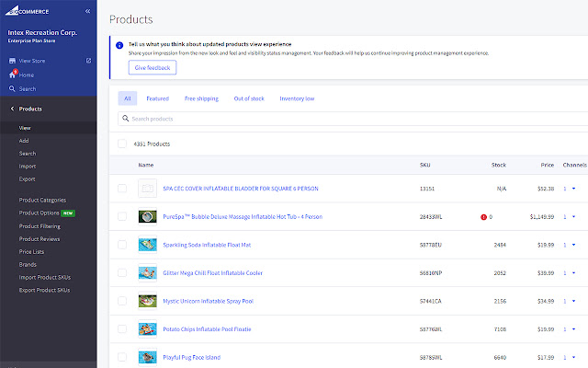Screen dimensions: 588x368
Task: Click the Home icon with notification badge
Action: pos(12,75)
